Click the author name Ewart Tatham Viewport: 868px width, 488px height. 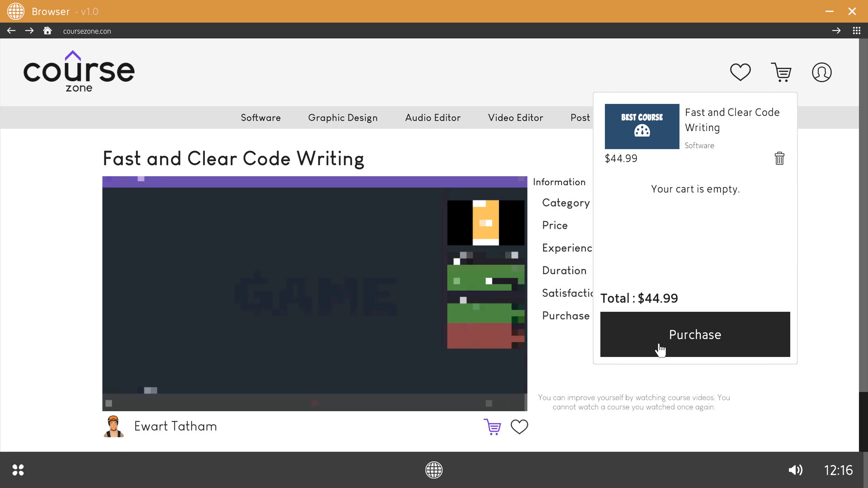(175, 426)
